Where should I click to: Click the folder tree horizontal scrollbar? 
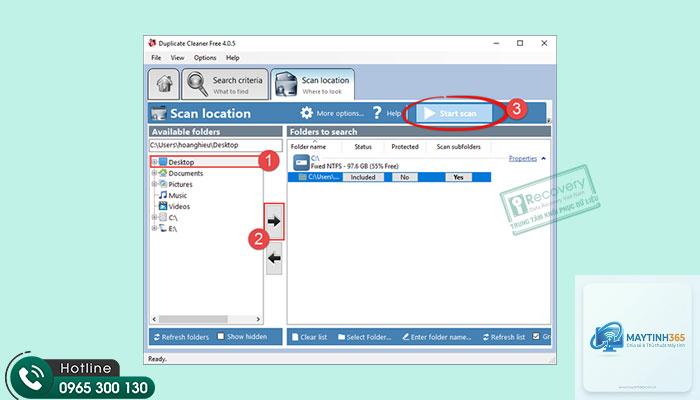(193, 319)
